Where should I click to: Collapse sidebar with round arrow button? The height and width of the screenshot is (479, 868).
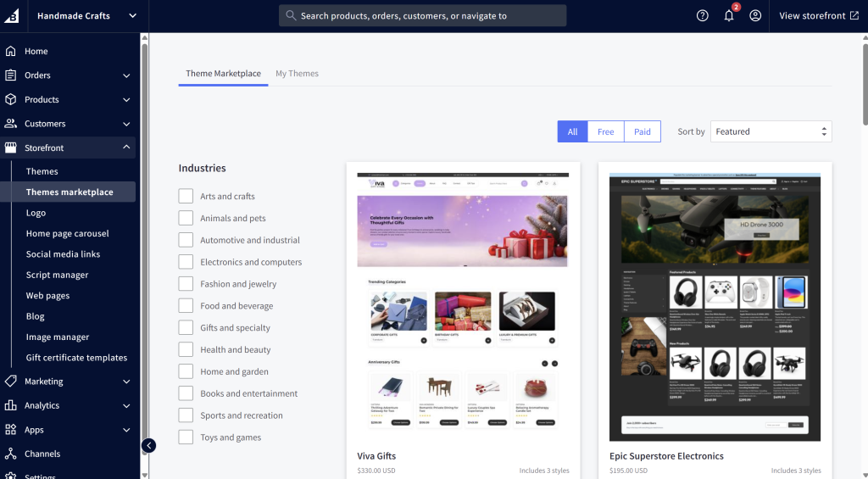click(x=148, y=445)
